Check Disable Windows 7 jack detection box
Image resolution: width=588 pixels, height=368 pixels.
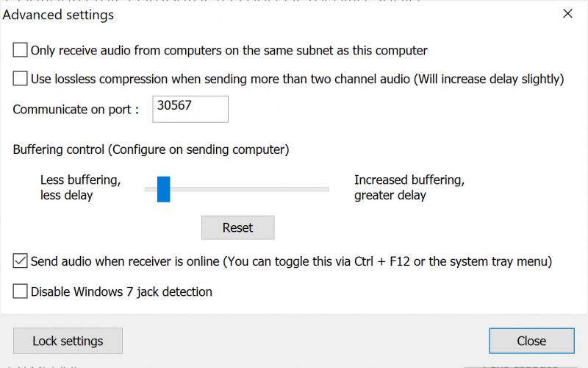21,291
